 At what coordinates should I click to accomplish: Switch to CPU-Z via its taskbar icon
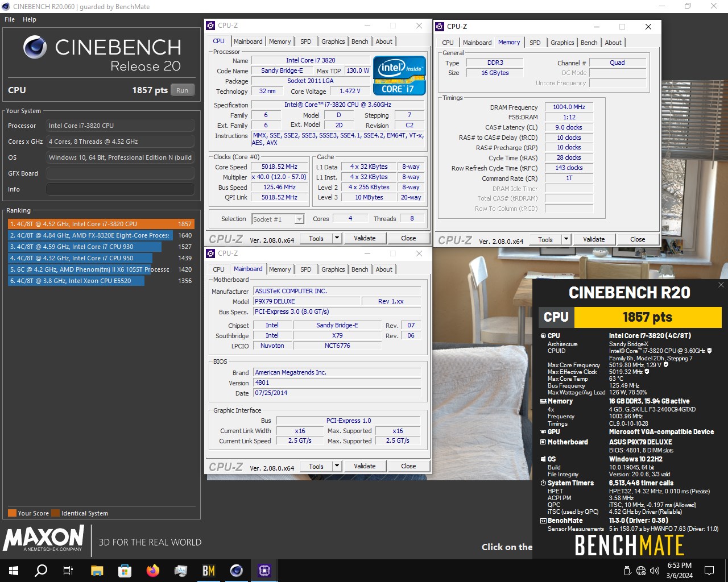click(x=264, y=570)
